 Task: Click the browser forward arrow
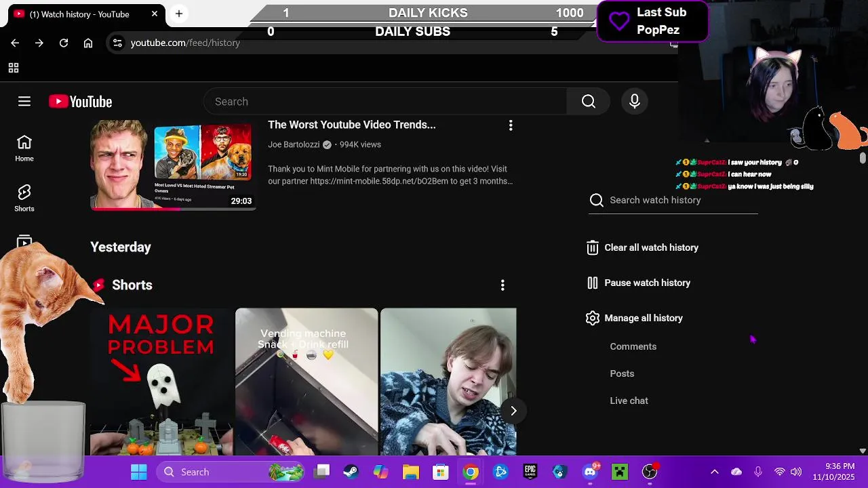[39, 43]
